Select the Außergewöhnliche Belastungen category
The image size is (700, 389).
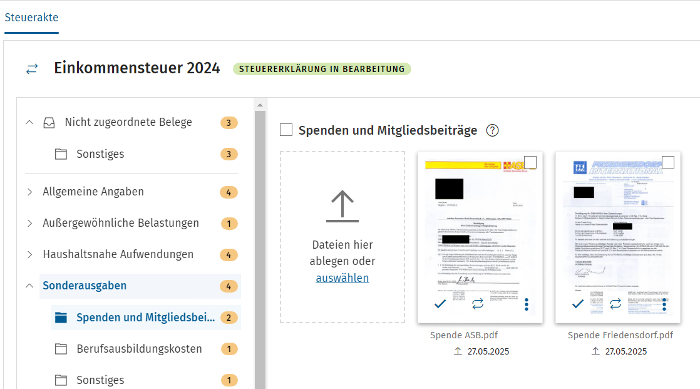(x=121, y=223)
